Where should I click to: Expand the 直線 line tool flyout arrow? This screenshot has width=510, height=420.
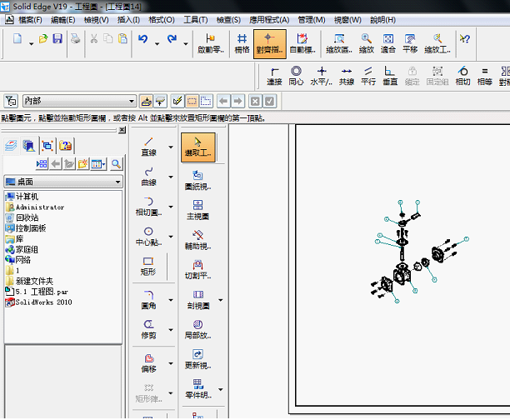[x=171, y=147]
